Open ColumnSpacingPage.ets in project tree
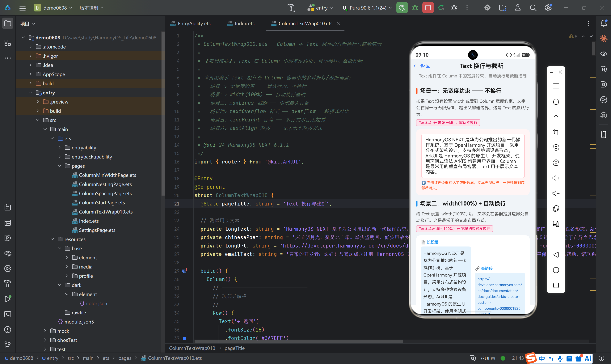Image resolution: width=611 pixels, height=364 pixels. (102, 193)
